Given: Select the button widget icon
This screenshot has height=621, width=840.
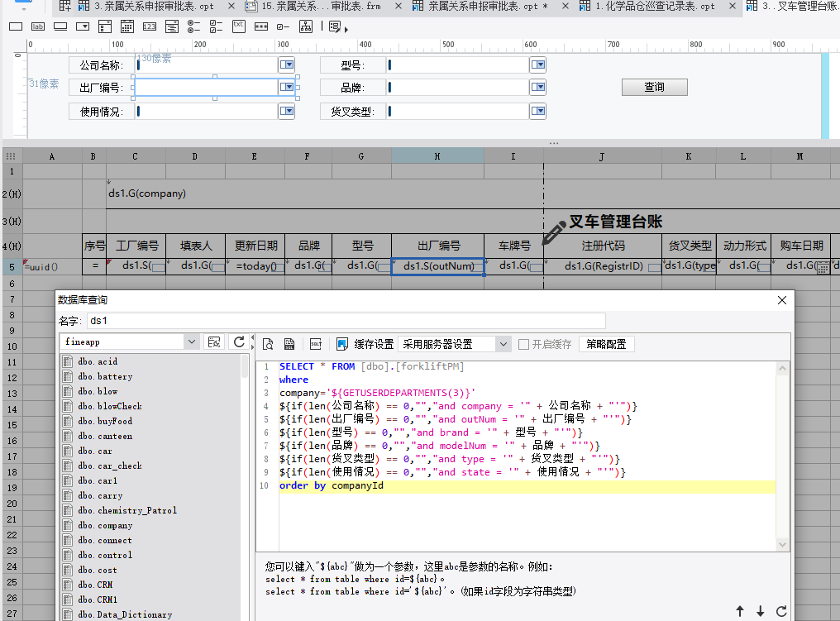Looking at the screenshot, I should tap(60, 26).
